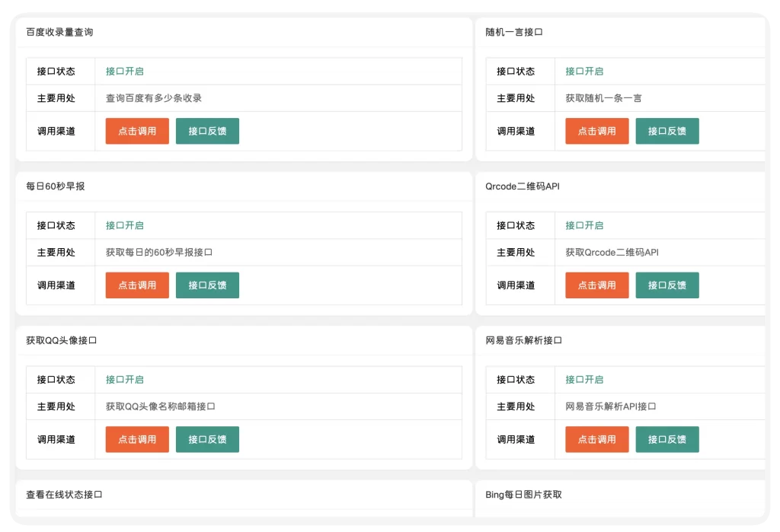Viewport: 780px width, 532px height.
Task: Click 接口反馈 in the Qrcode二维码API card
Action: click(x=667, y=285)
